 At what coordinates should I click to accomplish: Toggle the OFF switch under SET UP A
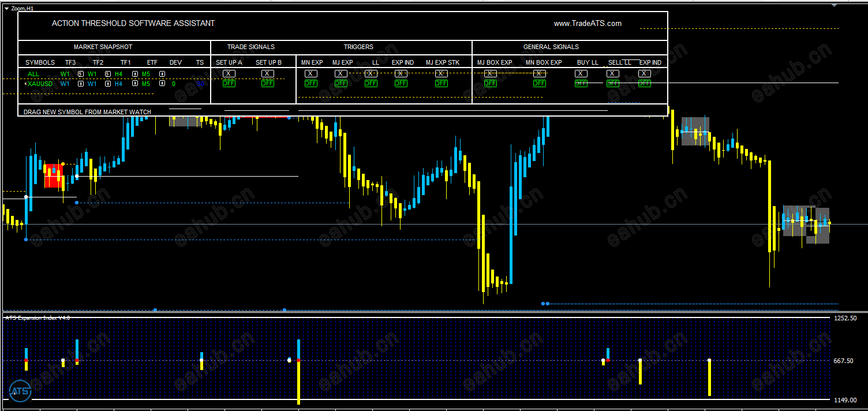tap(229, 83)
